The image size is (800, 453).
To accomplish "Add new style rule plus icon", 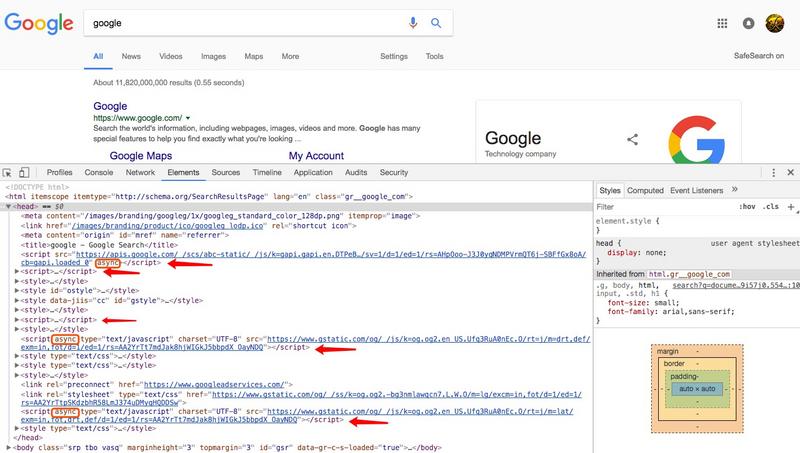I will 791,207.
